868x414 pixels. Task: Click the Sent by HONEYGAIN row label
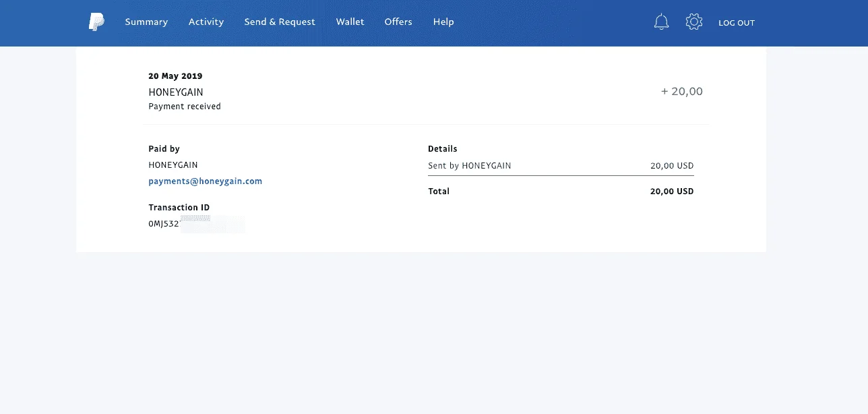[x=470, y=166]
